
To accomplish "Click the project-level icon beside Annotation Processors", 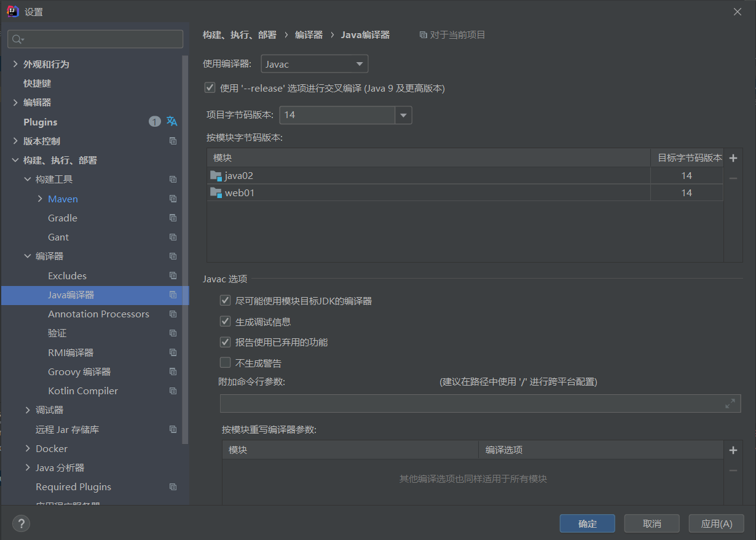I will 173,314.
